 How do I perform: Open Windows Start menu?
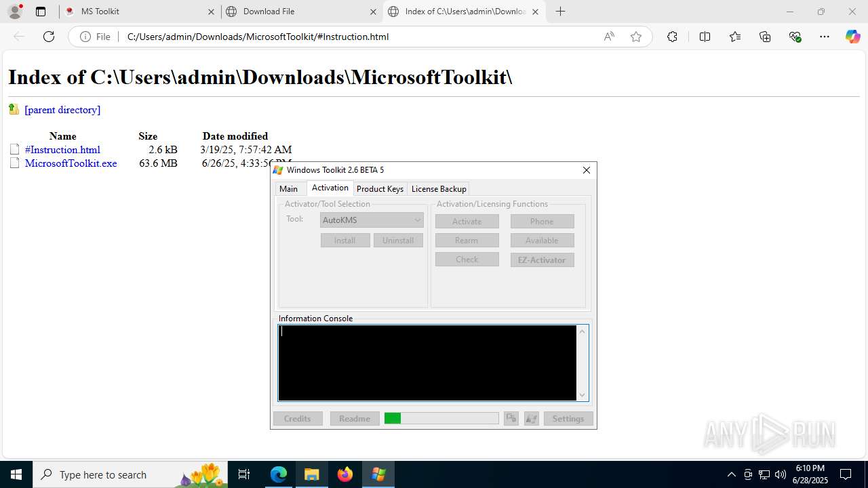click(16, 474)
